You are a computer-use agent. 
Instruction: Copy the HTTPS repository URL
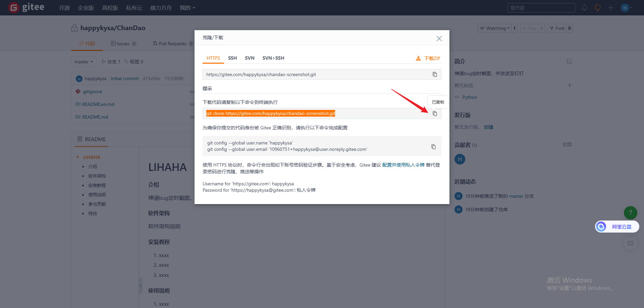point(435,74)
